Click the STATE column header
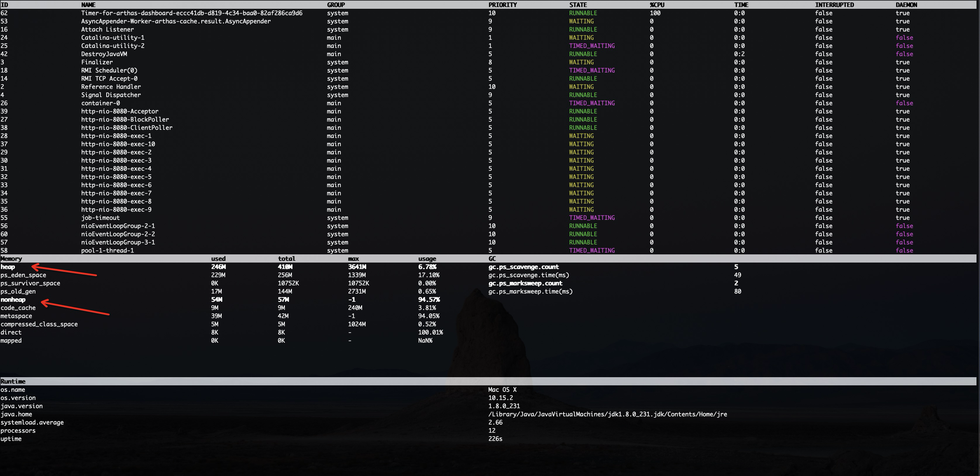The width and height of the screenshot is (980, 476). pyautogui.click(x=577, y=5)
